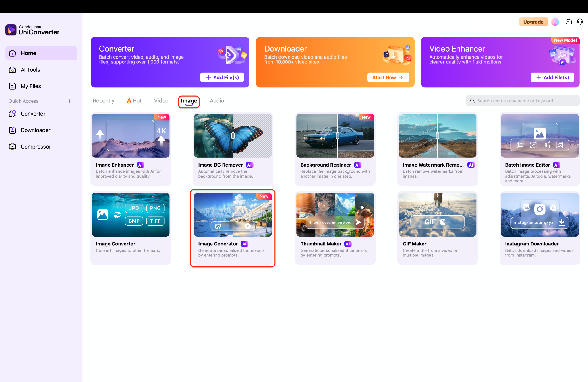Switch to the Video tab
The height and width of the screenshot is (382, 588).
[x=161, y=101]
